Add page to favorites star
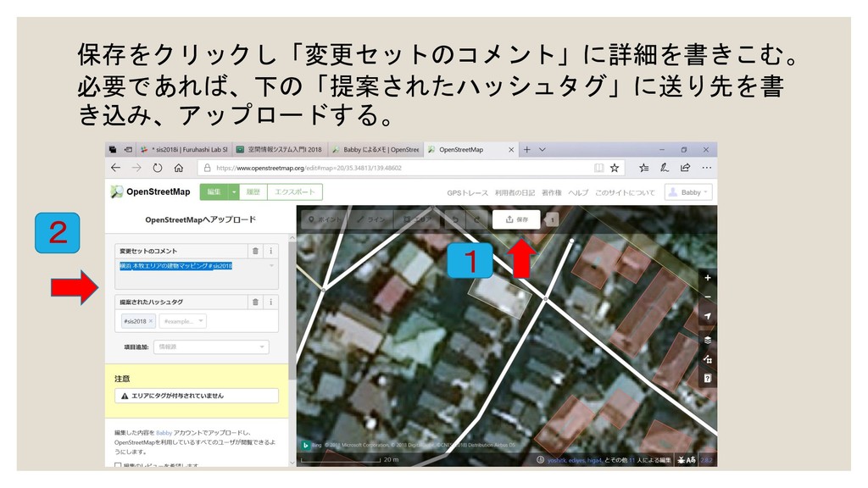Image resolution: width=868 pixels, height=488 pixels. pos(615,168)
